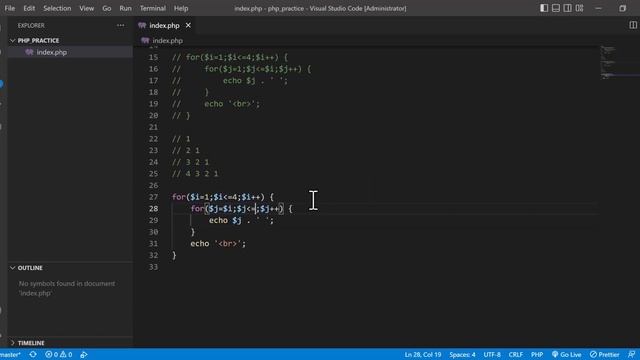Image resolution: width=640 pixels, height=360 pixels.
Task: Click the 'echo $j' code on line 29
Action: tap(225, 220)
